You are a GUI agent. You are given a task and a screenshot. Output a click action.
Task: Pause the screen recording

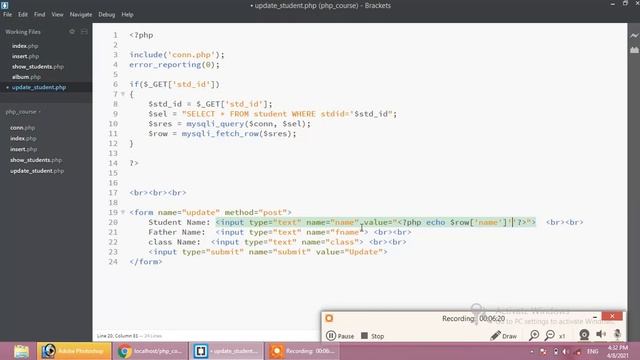pyautogui.click(x=340, y=336)
